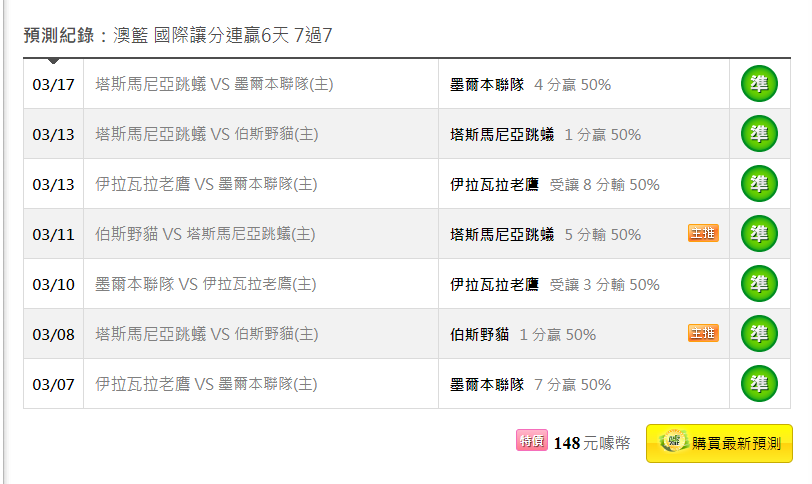812x484 pixels.
Task: Open the 03/07 伊拉瓦拉老鷹 VS 墨爾本聯隊 match
Action: [x=206, y=384]
